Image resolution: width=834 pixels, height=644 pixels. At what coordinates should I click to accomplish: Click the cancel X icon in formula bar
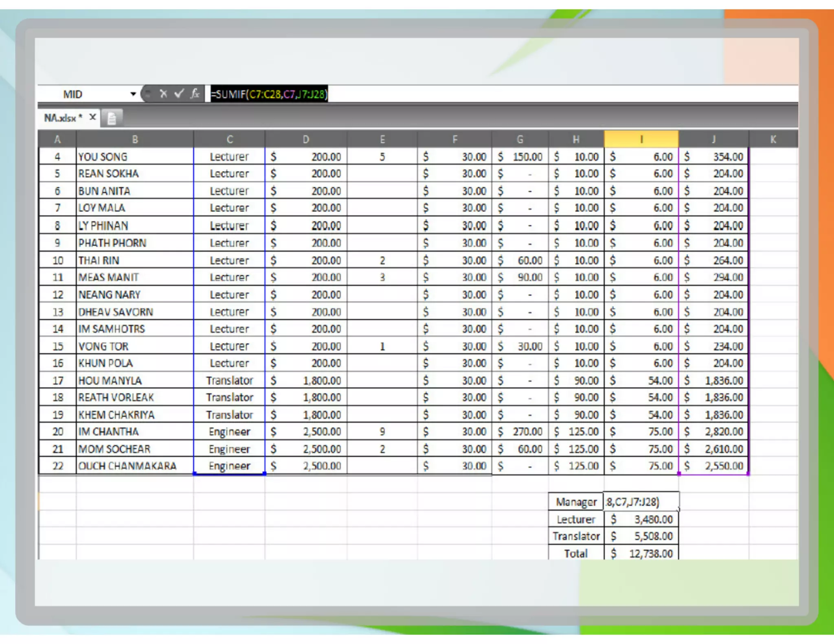coord(163,94)
